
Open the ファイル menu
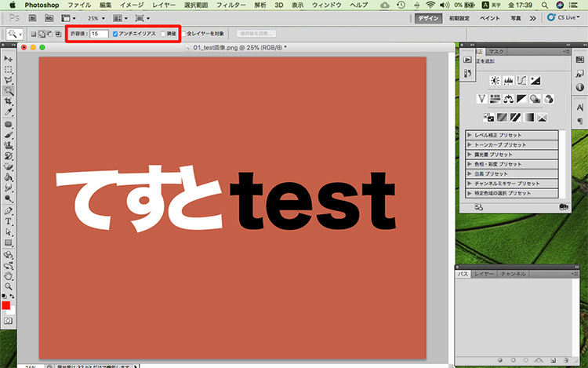tap(79, 5)
